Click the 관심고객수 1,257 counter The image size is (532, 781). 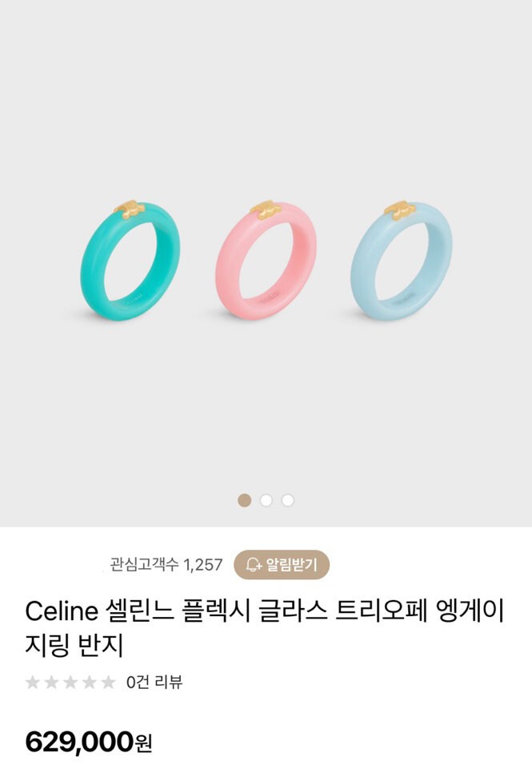(x=166, y=564)
